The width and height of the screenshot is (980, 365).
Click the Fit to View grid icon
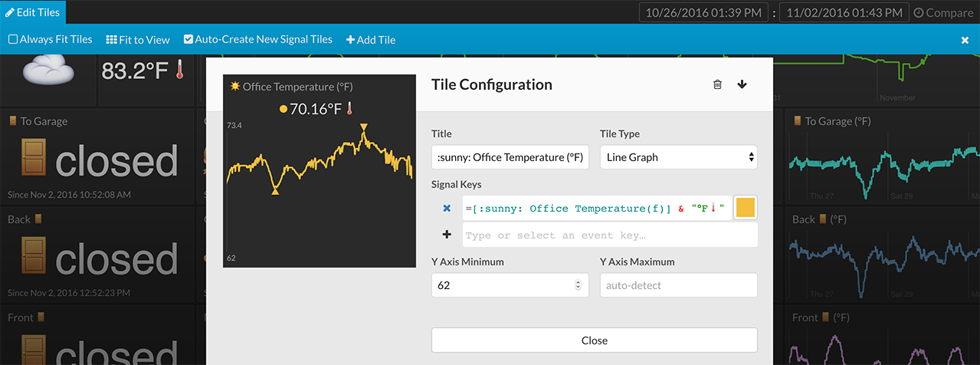[x=111, y=39]
